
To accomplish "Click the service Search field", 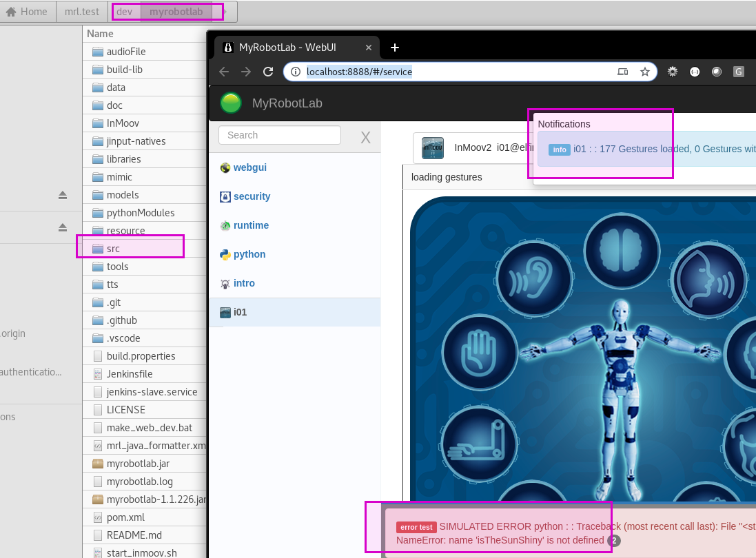I will (x=280, y=135).
